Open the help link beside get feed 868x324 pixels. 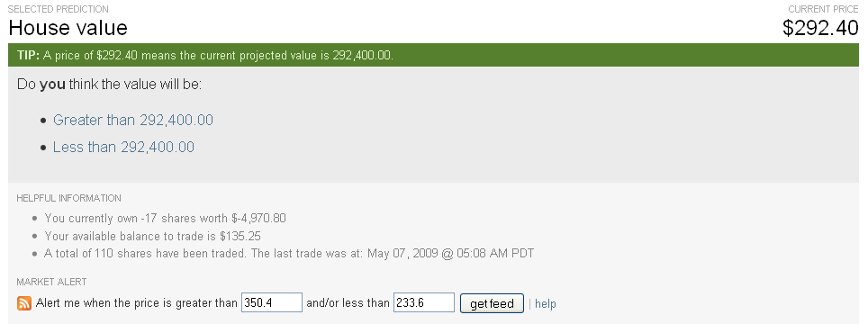coord(546,303)
